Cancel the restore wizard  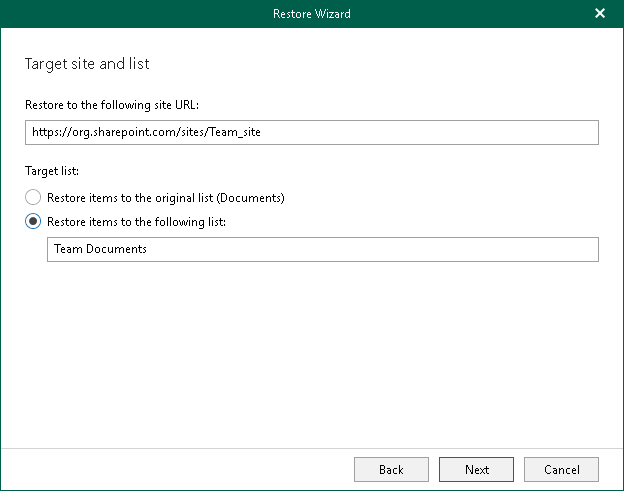[561, 469]
